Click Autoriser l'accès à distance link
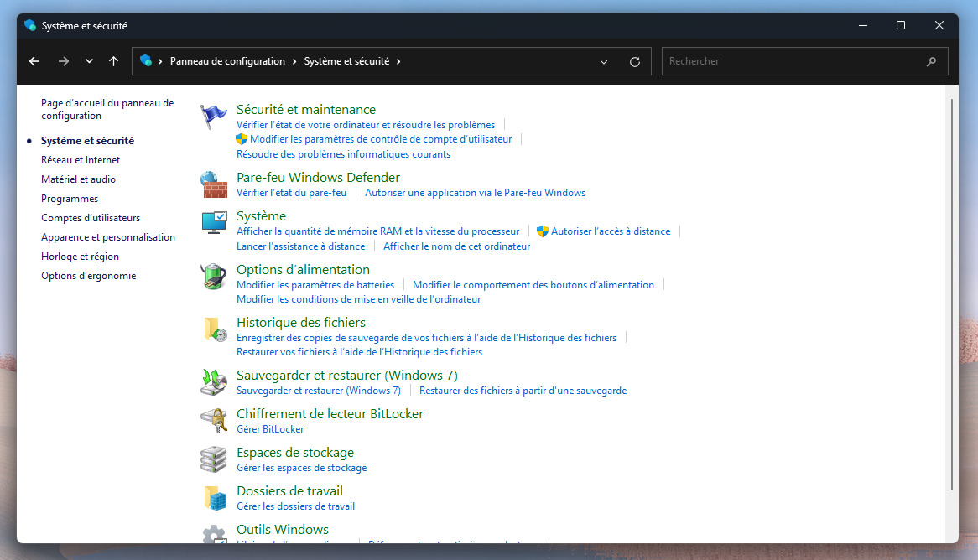The height and width of the screenshot is (560, 978). tap(611, 231)
